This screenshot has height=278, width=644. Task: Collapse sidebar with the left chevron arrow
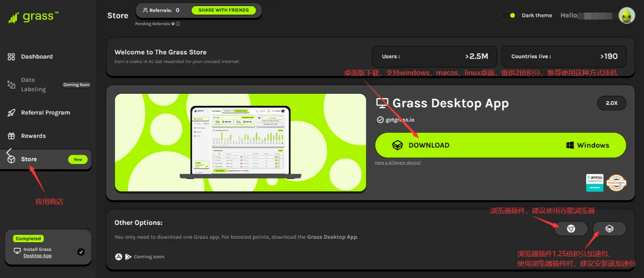pos(9,152)
